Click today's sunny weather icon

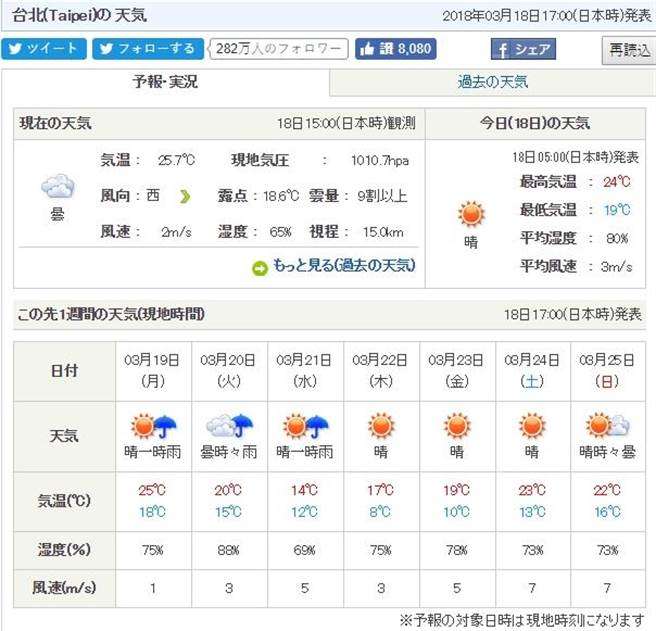[470, 214]
